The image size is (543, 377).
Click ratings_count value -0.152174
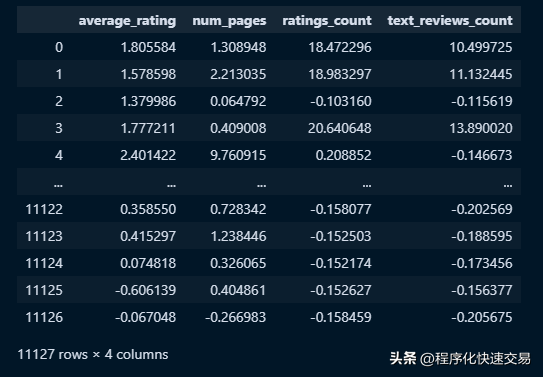point(341,263)
